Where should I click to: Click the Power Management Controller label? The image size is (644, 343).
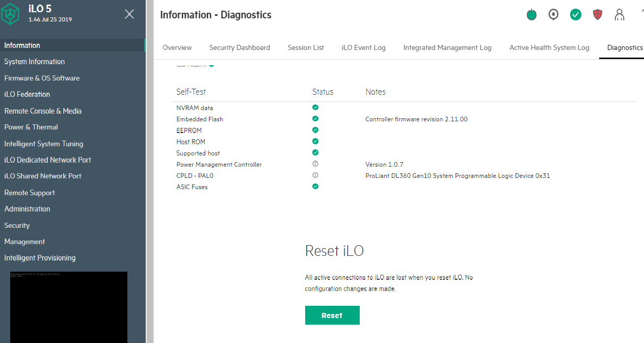click(219, 165)
